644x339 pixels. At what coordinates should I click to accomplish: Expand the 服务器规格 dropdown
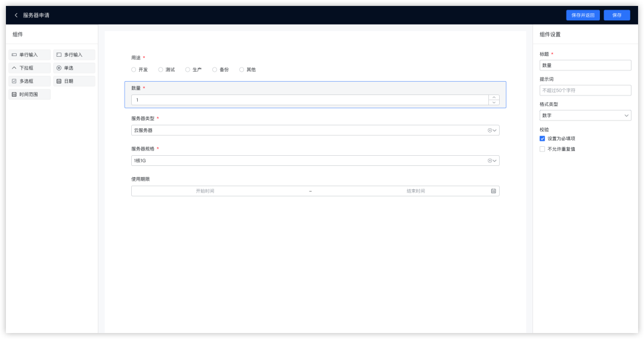pos(315,161)
